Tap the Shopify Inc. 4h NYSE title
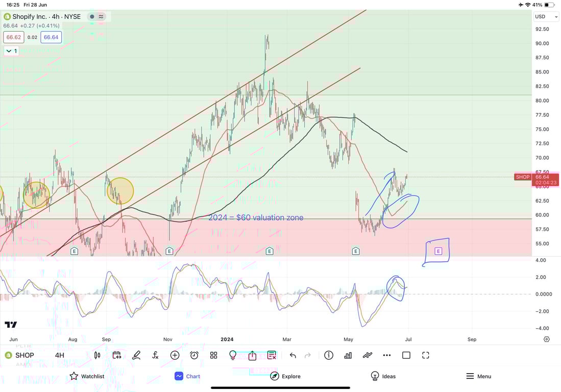The height and width of the screenshot is (392, 561). [x=46, y=16]
